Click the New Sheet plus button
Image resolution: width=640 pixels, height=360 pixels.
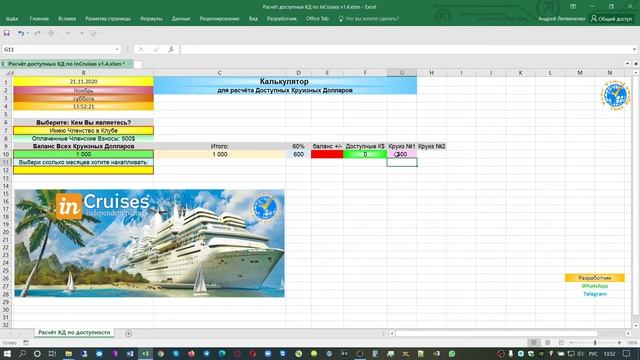[129, 333]
